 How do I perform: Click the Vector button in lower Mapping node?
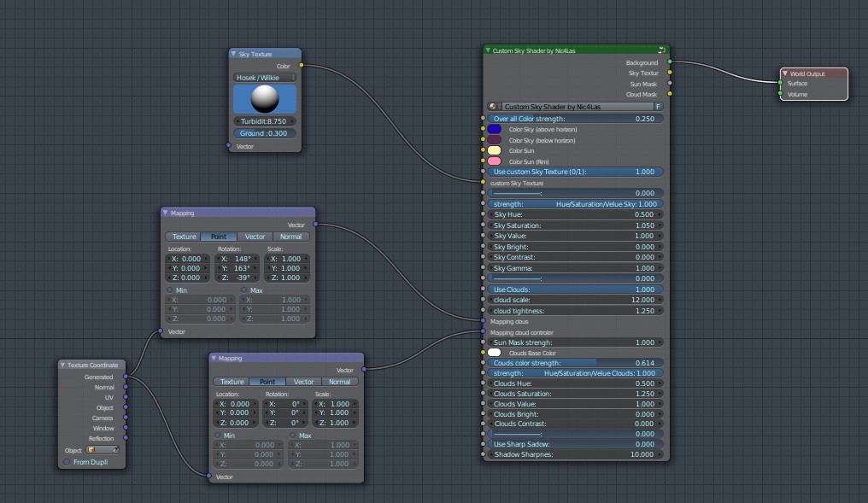pyautogui.click(x=304, y=382)
